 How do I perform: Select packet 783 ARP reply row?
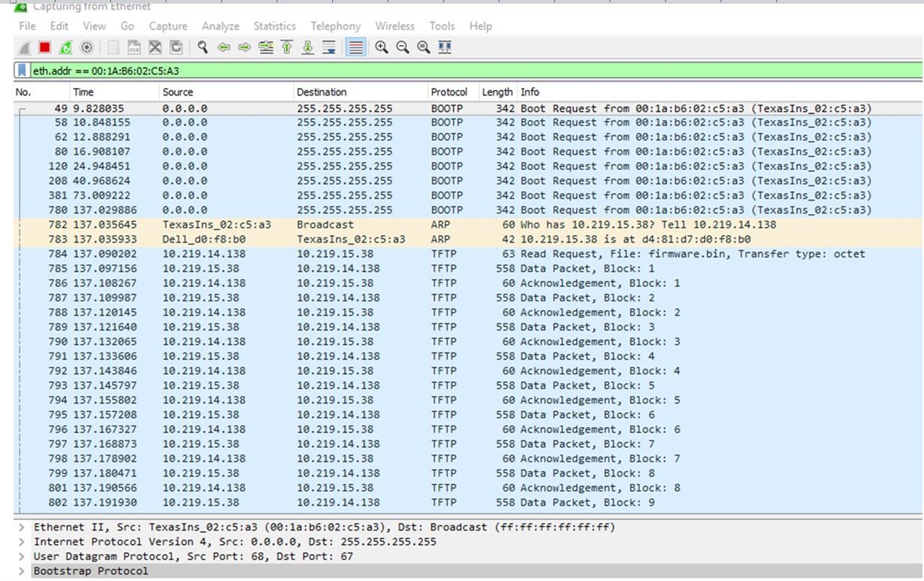(468, 240)
